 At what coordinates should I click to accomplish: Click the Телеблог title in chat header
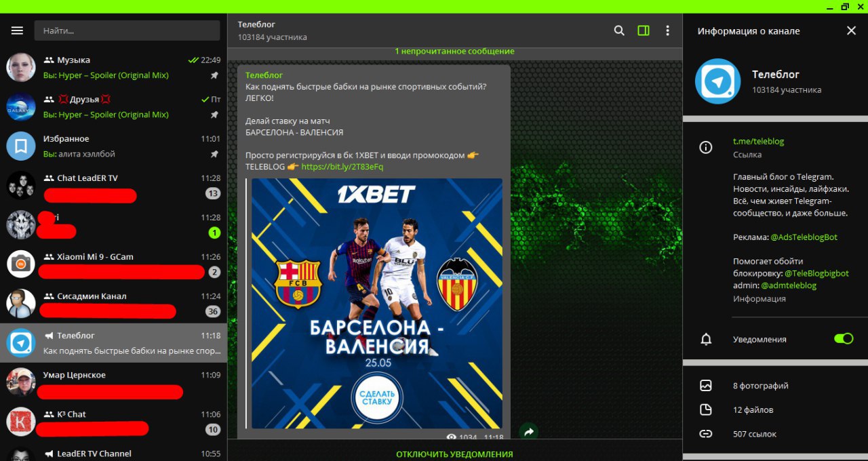coord(256,24)
